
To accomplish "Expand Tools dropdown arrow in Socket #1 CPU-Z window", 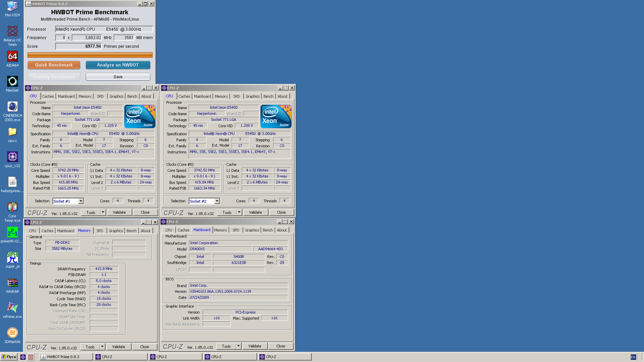I will click(x=103, y=213).
